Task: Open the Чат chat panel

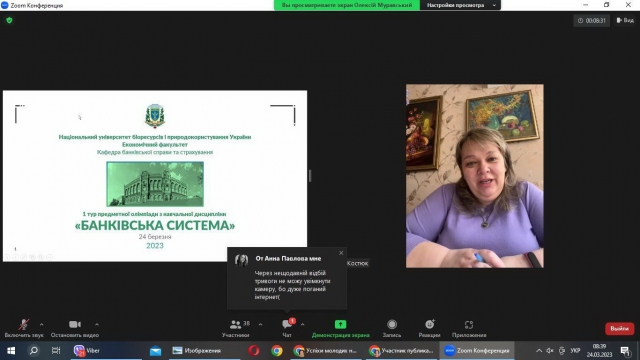Action: 287,328
